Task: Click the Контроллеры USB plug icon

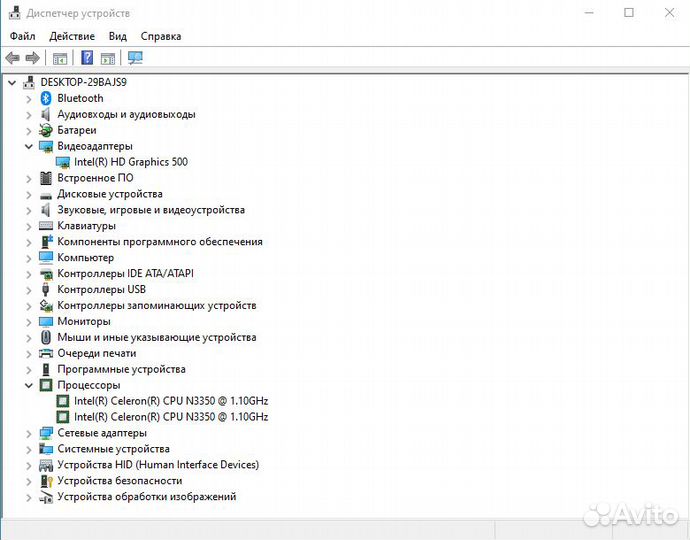Action: [x=46, y=290]
